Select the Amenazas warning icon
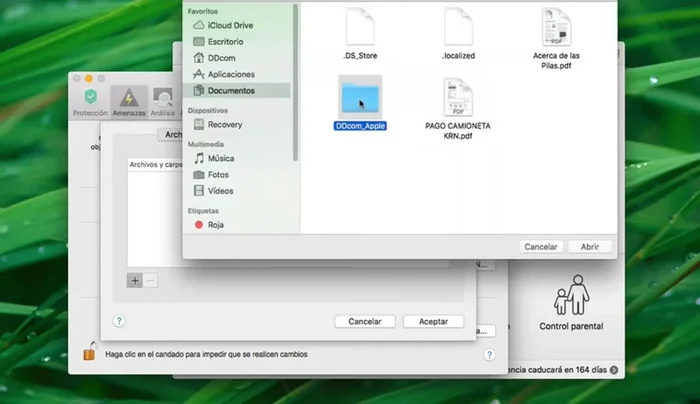This screenshot has width=700, height=404. [x=128, y=100]
